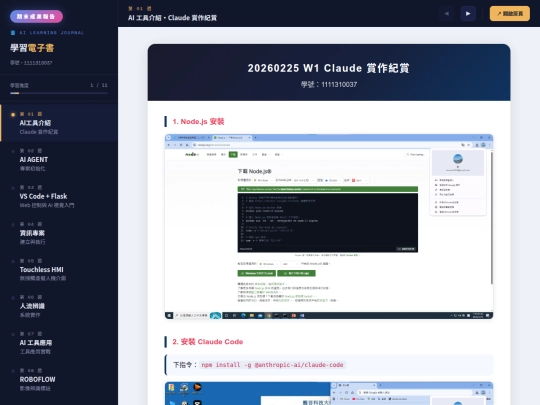This screenshot has width=540, height=405.
Task: Click the npm install command code snippet
Action: click(x=272, y=365)
